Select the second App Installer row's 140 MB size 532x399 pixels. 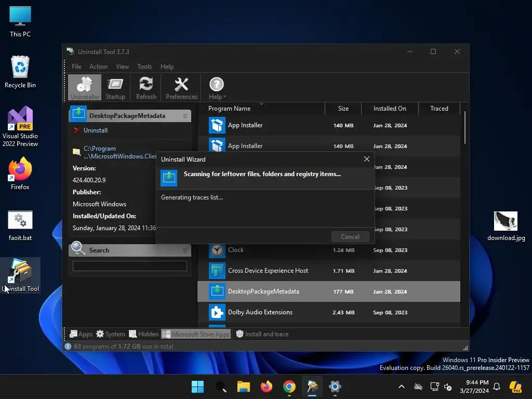pyautogui.click(x=343, y=146)
